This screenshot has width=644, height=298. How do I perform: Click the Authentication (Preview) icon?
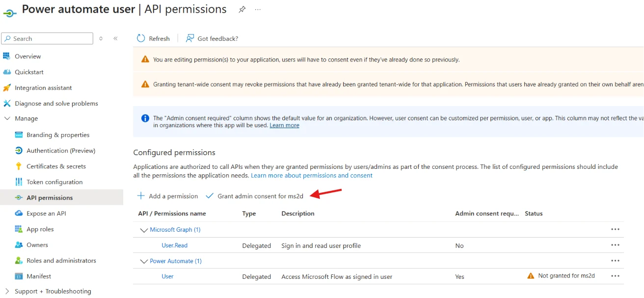pyautogui.click(x=19, y=150)
